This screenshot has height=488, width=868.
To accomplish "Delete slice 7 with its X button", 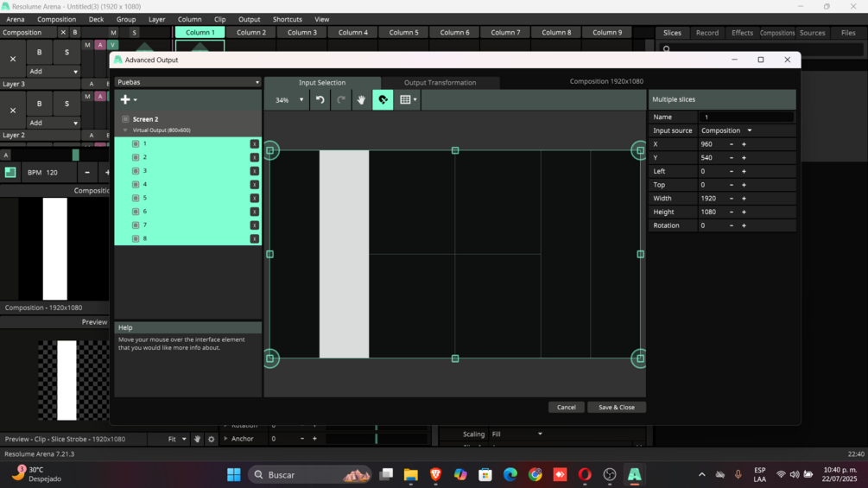I will 254,225.
